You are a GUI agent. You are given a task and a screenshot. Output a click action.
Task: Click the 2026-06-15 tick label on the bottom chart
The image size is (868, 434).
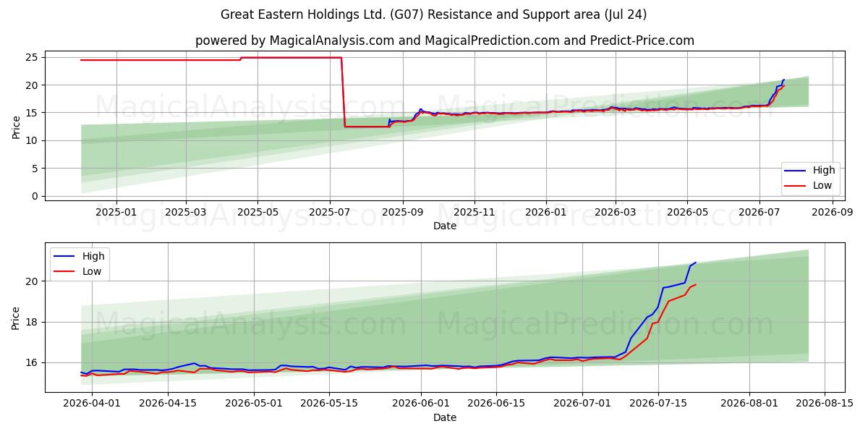click(496, 404)
